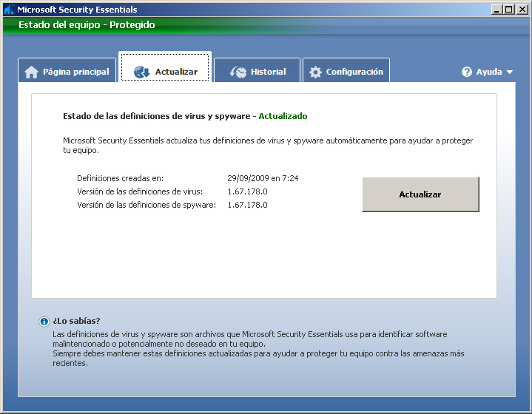Maximize the Security Essentials window
This screenshot has height=414, width=532.
(508, 10)
